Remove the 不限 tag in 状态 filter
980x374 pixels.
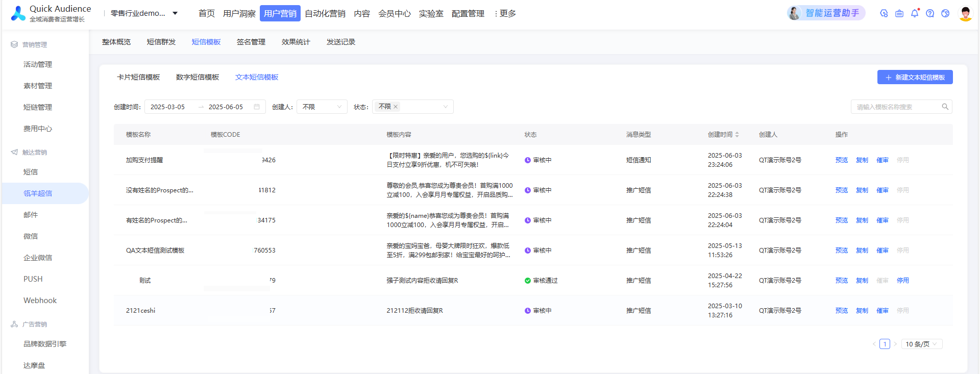pyautogui.click(x=396, y=107)
